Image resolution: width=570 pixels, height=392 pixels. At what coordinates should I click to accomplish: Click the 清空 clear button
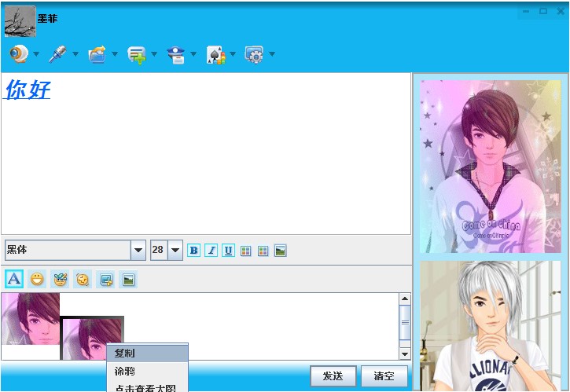[384, 376]
